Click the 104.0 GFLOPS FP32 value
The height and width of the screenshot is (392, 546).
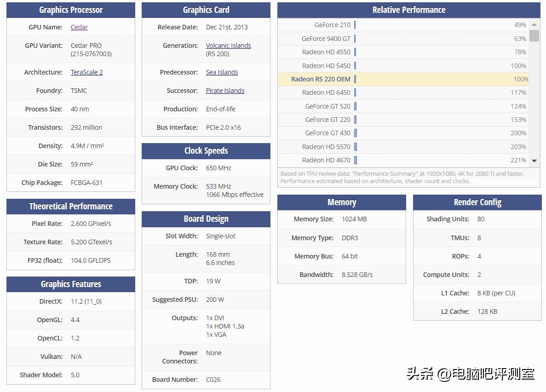(91, 260)
